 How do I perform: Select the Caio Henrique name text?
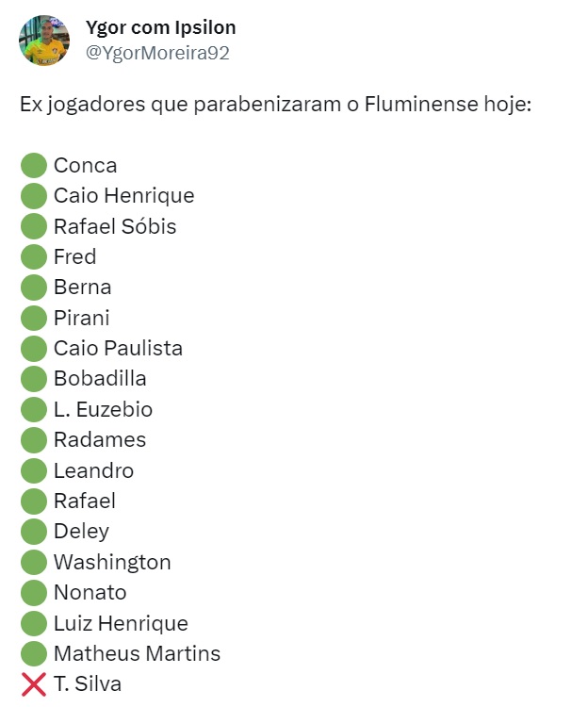[123, 196]
